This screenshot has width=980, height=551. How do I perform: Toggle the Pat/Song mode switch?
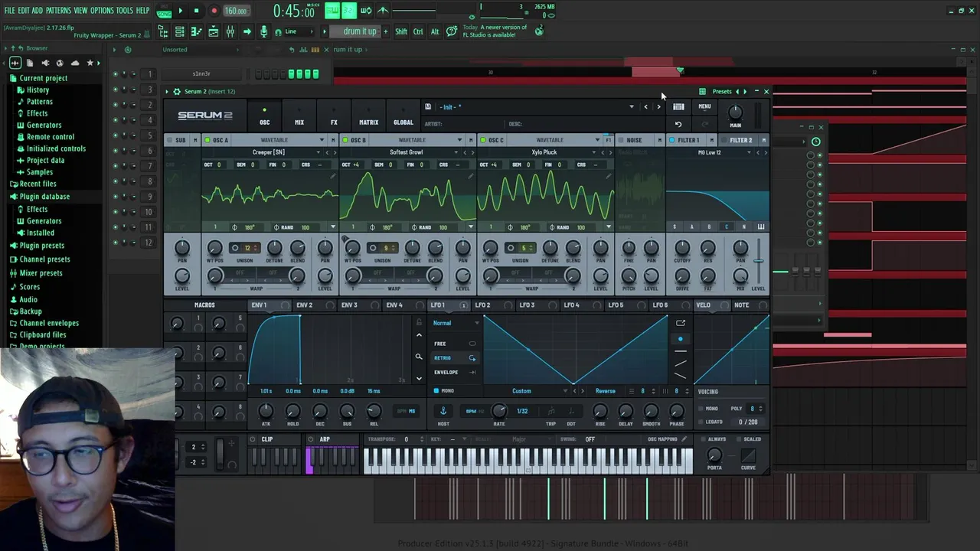[164, 11]
